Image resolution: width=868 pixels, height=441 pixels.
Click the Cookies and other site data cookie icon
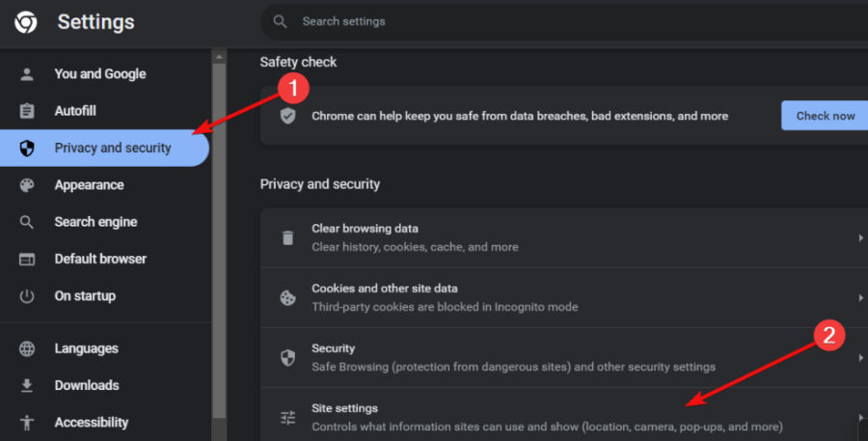[287, 297]
